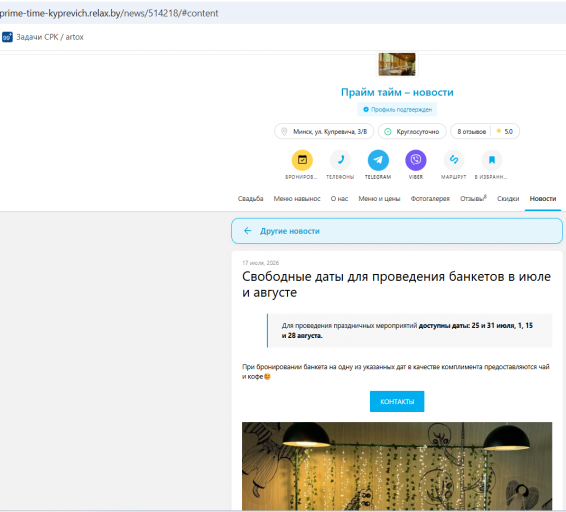Click the banquet hall photo
Viewport: 566px width, 512px height.
tap(397, 466)
